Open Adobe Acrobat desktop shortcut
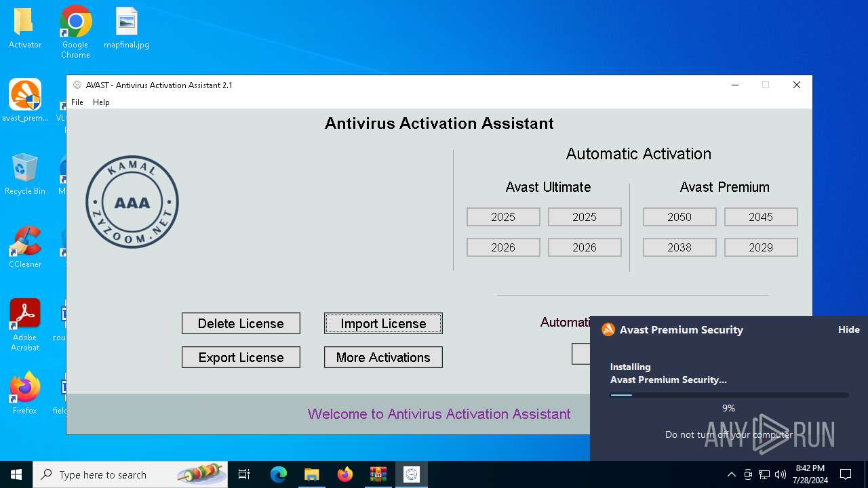The height and width of the screenshot is (488, 868). pos(25,325)
